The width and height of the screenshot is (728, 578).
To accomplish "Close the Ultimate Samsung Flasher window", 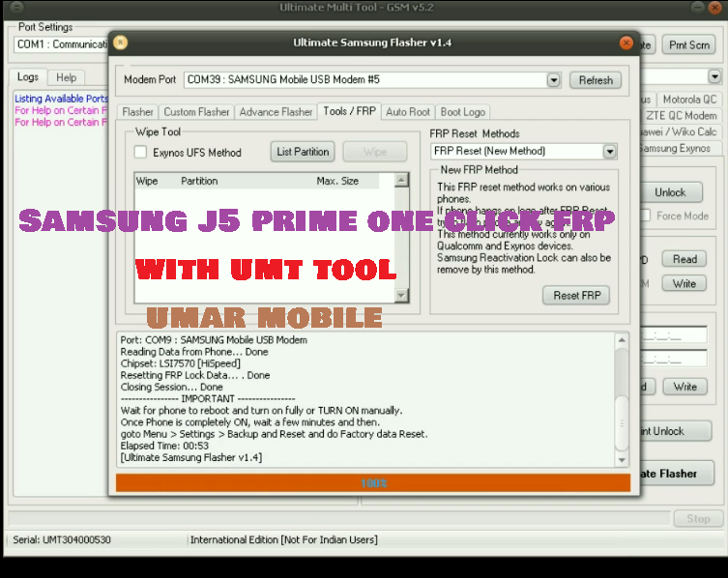I will click(x=626, y=43).
